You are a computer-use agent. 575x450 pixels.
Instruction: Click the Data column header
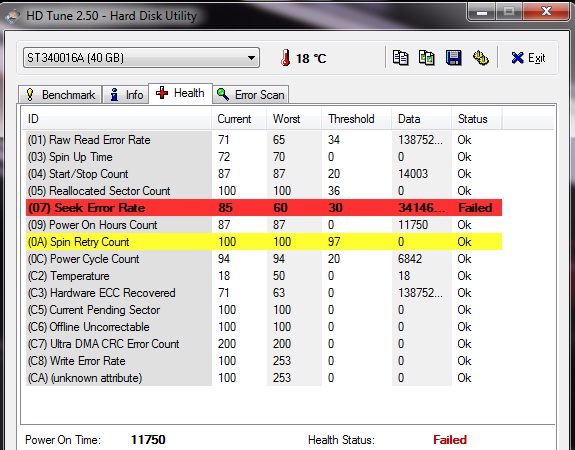tap(421, 119)
